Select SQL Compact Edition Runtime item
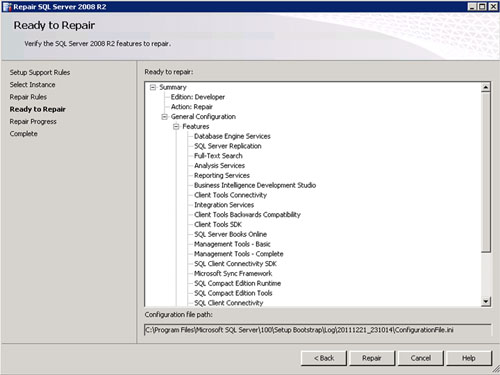The width and height of the screenshot is (500, 375). pos(237,283)
